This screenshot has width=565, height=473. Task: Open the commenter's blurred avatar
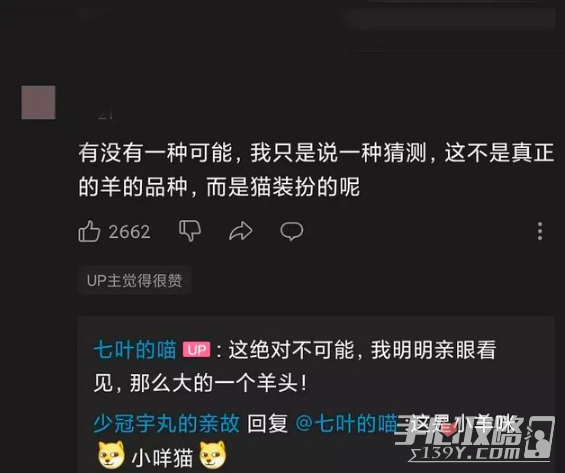39,102
